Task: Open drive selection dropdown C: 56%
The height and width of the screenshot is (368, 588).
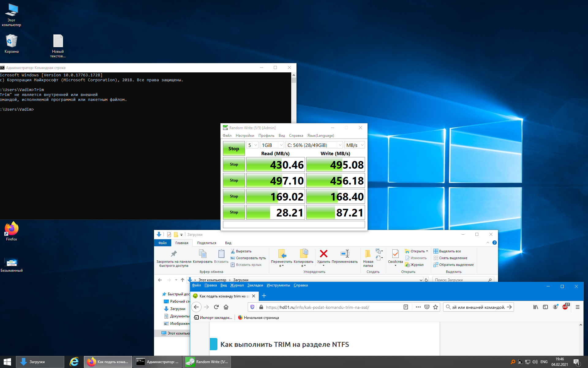Action: coord(314,145)
